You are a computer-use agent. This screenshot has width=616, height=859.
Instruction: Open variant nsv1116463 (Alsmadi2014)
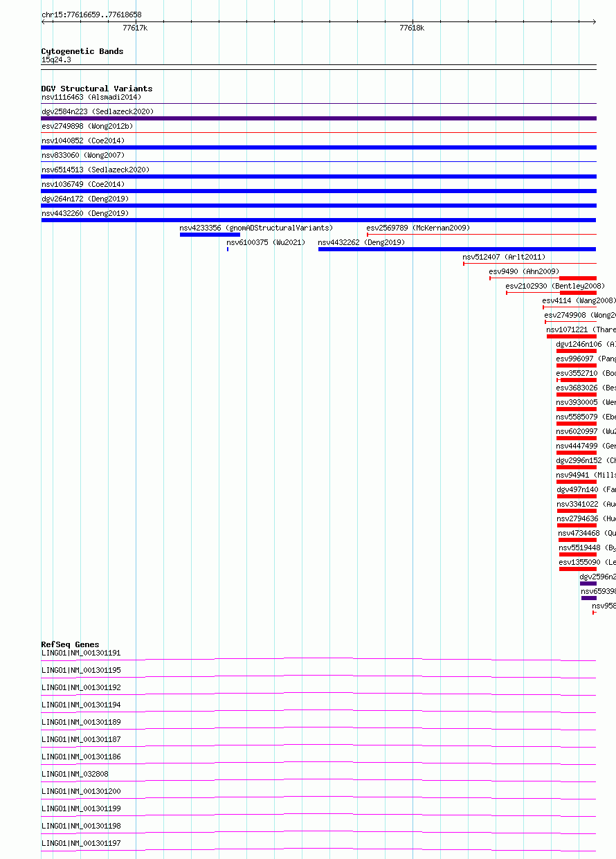[91, 98]
